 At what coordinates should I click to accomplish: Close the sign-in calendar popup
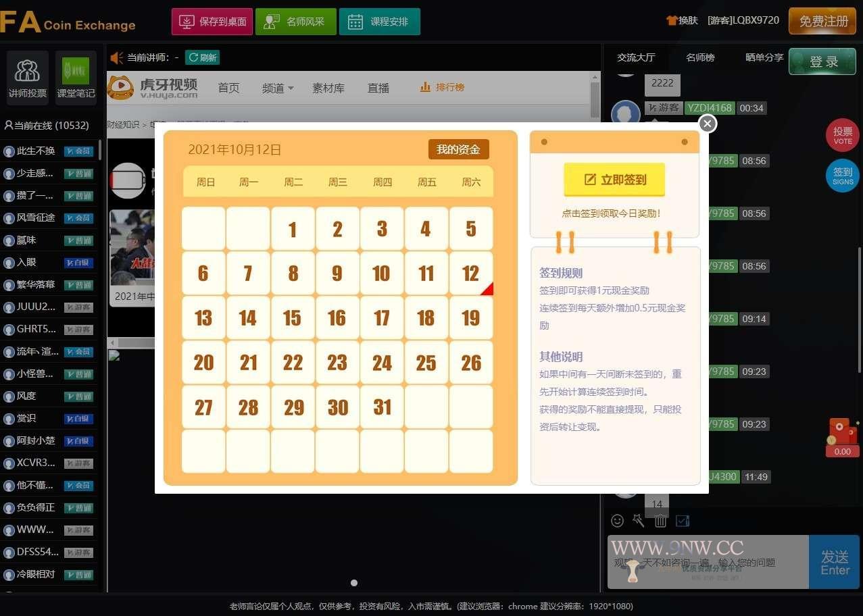point(707,124)
